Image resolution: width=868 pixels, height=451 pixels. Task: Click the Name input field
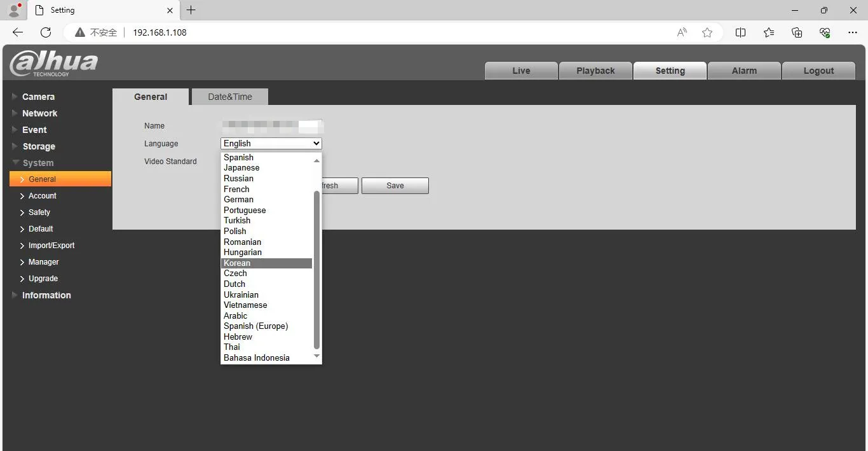click(271, 126)
